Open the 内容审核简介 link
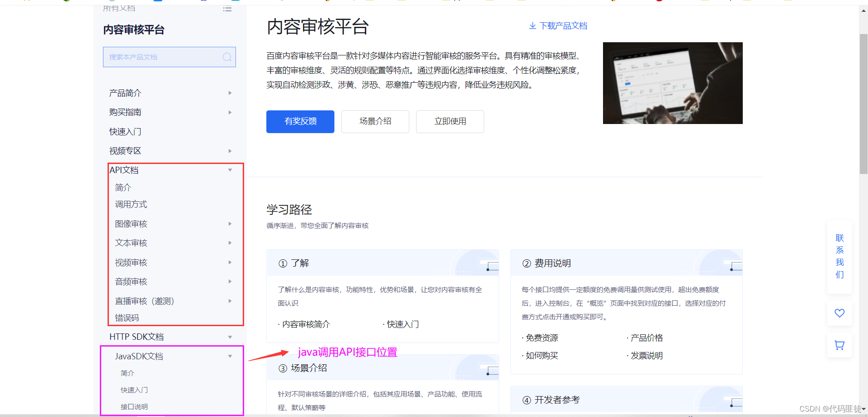 pos(306,324)
